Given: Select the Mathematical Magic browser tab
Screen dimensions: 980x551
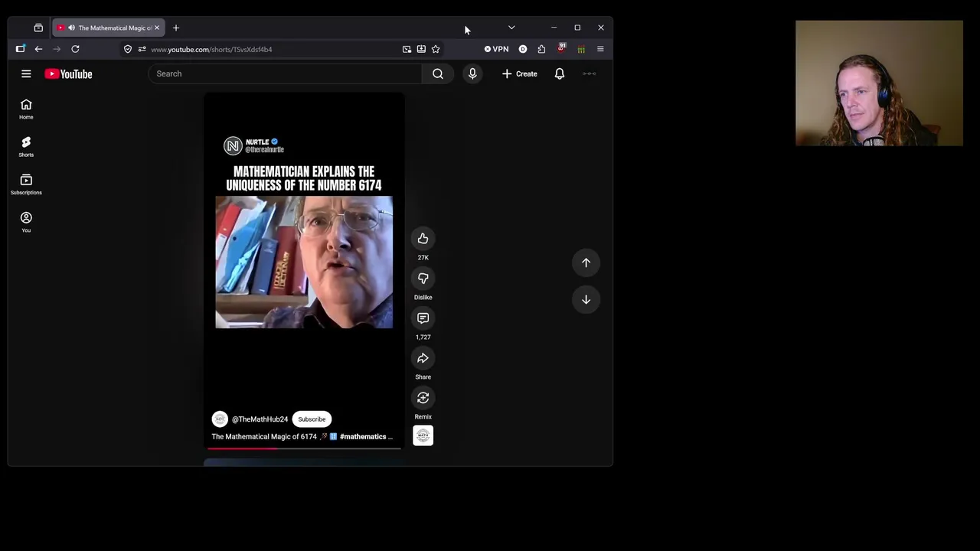Looking at the screenshot, I should pyautogui.click(x=108, y=28).
